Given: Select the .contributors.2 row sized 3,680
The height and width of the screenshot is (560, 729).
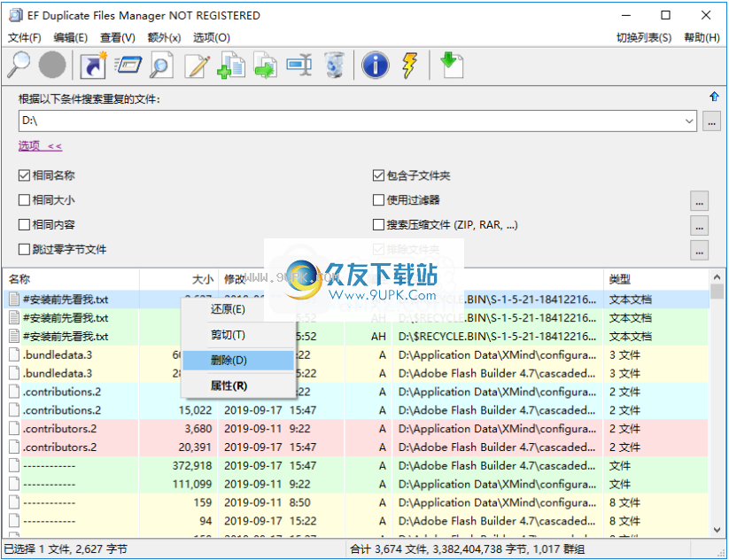Looking at the screenshot, I should click(x=356, y=429).
